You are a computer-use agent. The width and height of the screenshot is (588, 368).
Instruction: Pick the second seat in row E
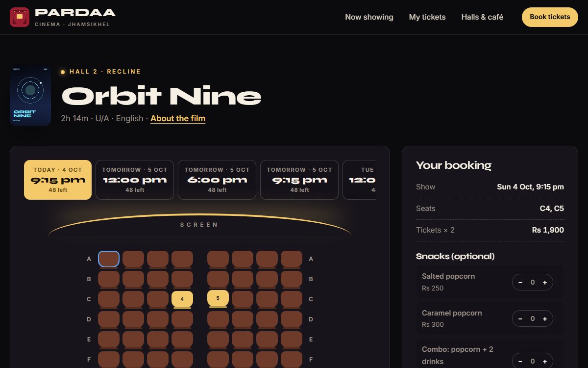point(133,339)
